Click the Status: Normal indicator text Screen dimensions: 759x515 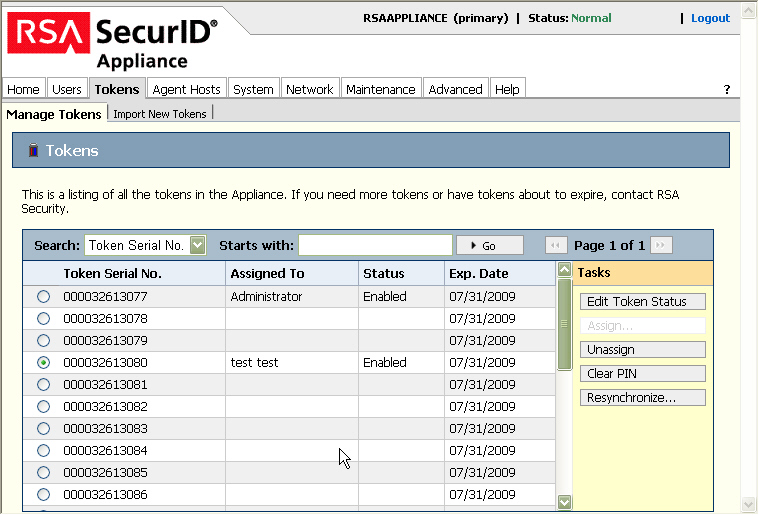point(570,18)
